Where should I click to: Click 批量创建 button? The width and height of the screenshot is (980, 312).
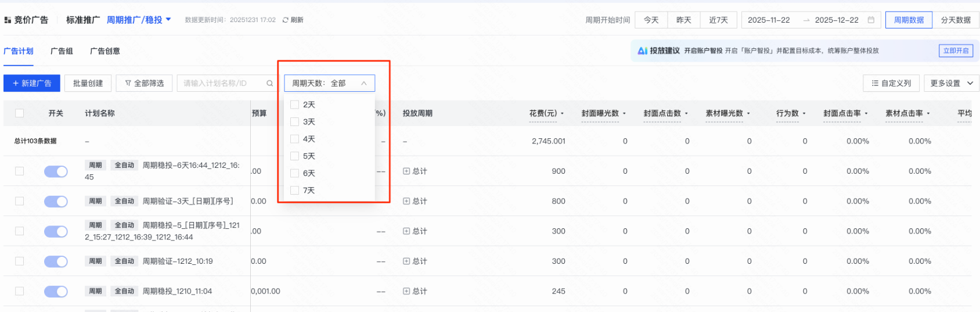pyautogui.click(x=88, y=83)
